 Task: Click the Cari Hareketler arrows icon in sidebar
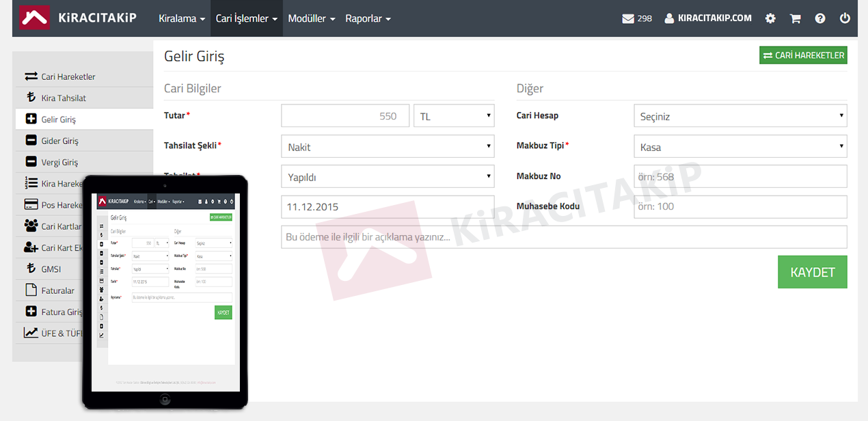click(x=31, y=77)
